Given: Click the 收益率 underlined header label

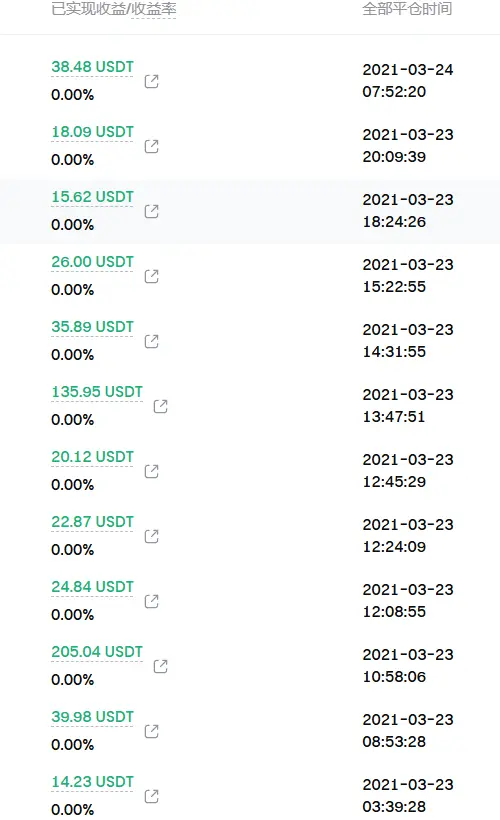Looking at the screenshot, I should pyautogui.click(x=153, y=9).
